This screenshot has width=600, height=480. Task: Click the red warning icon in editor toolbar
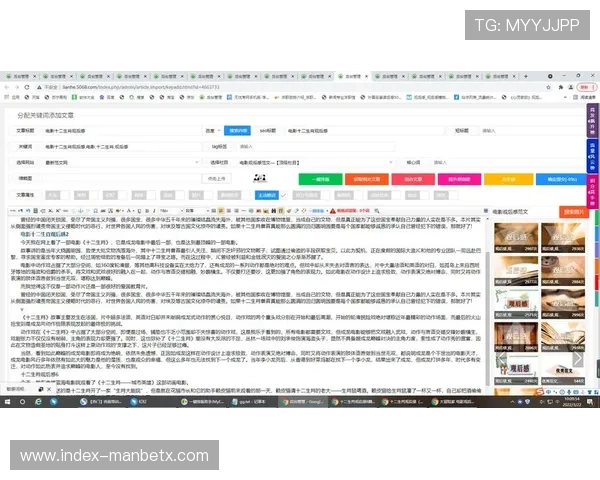pyautogui.click(x=333, y=211)
